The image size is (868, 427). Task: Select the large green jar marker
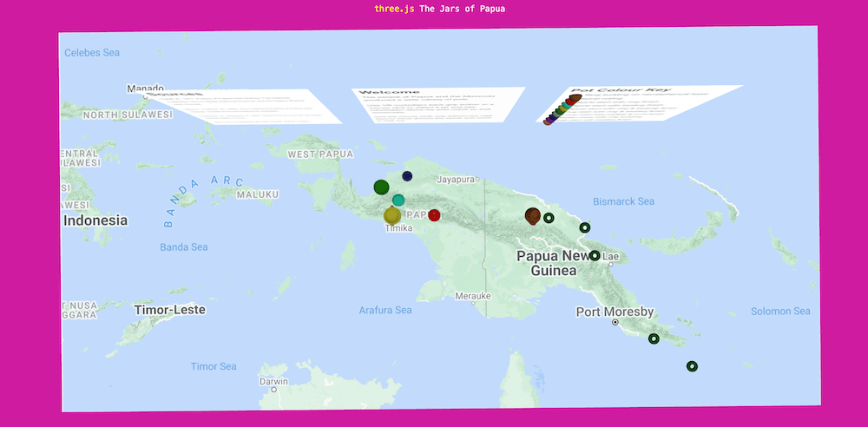381,187
